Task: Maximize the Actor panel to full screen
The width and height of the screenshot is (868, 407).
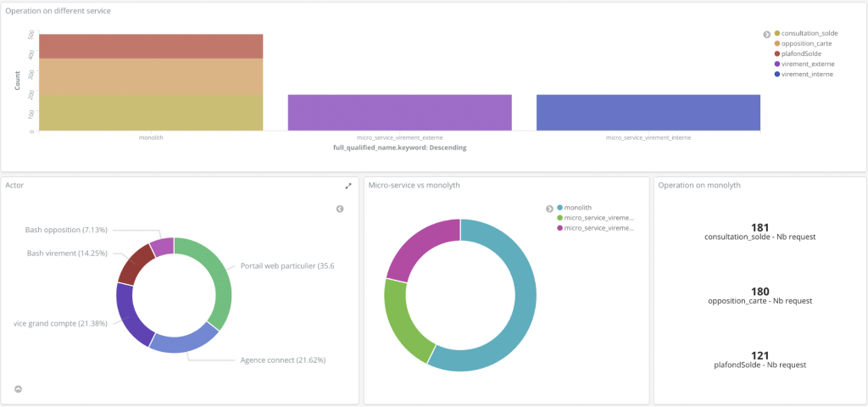Action: 348,186
